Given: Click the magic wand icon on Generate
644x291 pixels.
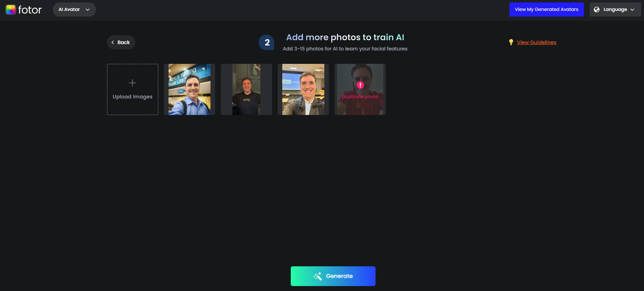Looking at the screenshot, I should (x=318, y=276).
